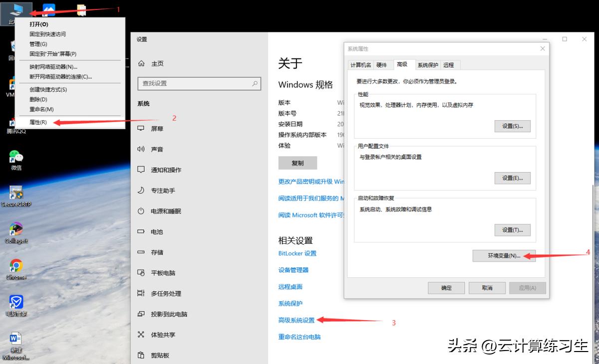The height and width of the screenshot is (364, 599).
Task: Switch to the 系统保护 tab
Action: tap(428, 64)
